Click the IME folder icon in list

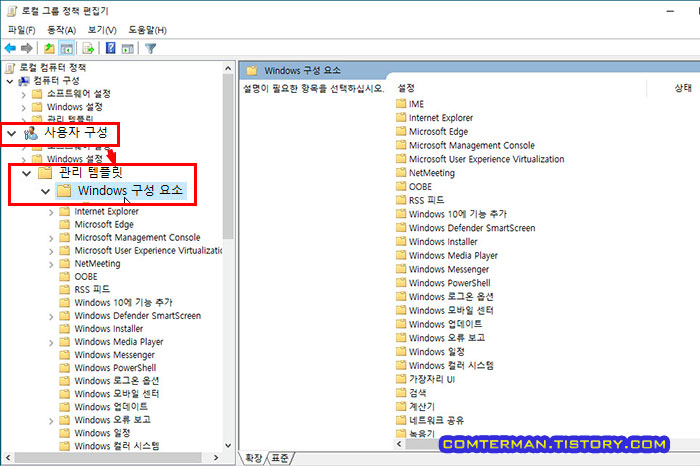[x=401, y=104]
